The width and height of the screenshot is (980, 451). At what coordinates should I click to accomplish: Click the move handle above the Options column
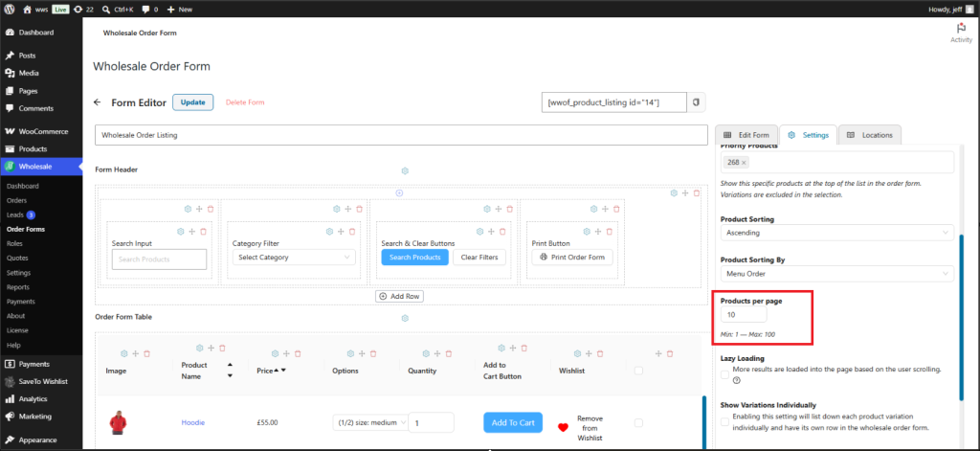coord(362,353)
